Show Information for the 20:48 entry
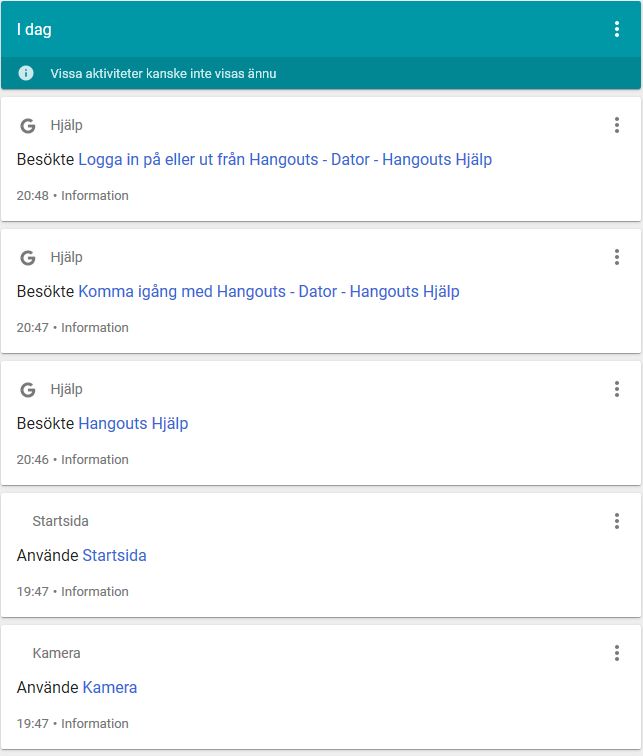The width and height of the screenshot is (643, 756). point(94,196)
